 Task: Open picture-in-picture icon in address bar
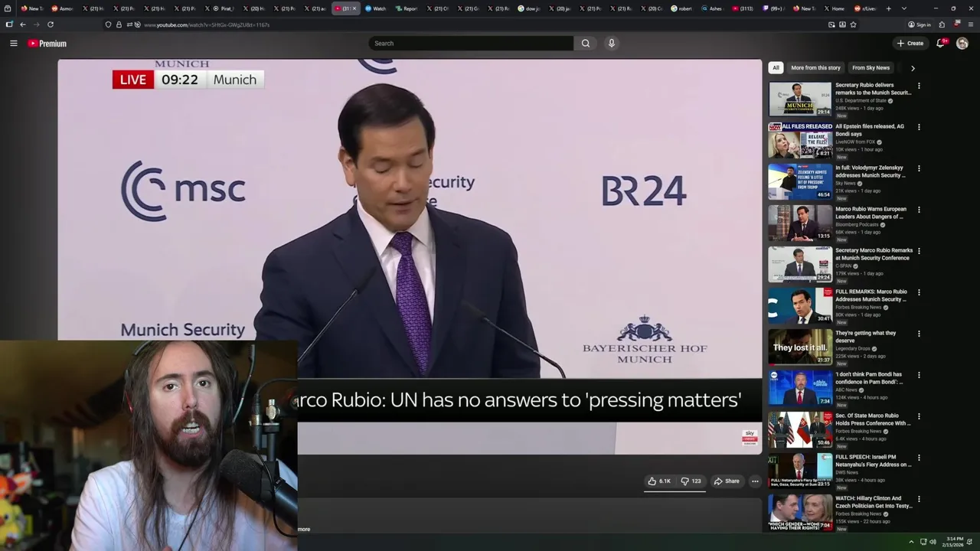tap(831, 24)
